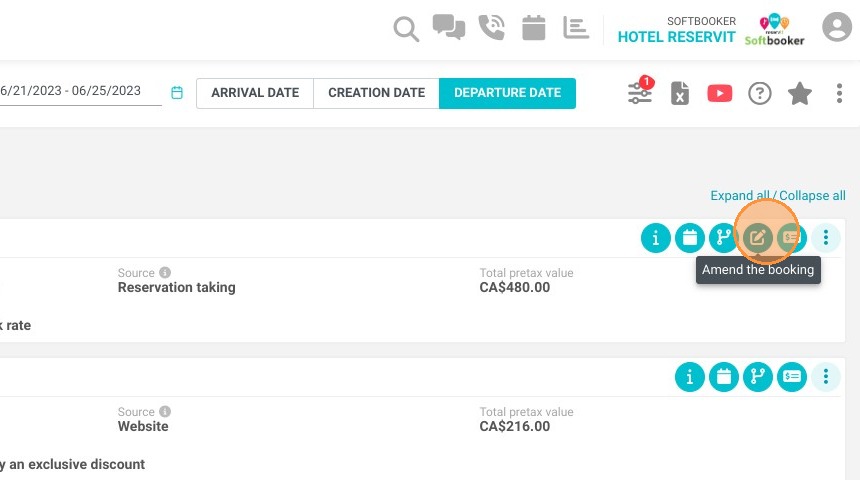Image resolution: width=860 pixels, height=480 pixels.
Task: Open calendar icon of Website booking
Action: click(723, 377)
